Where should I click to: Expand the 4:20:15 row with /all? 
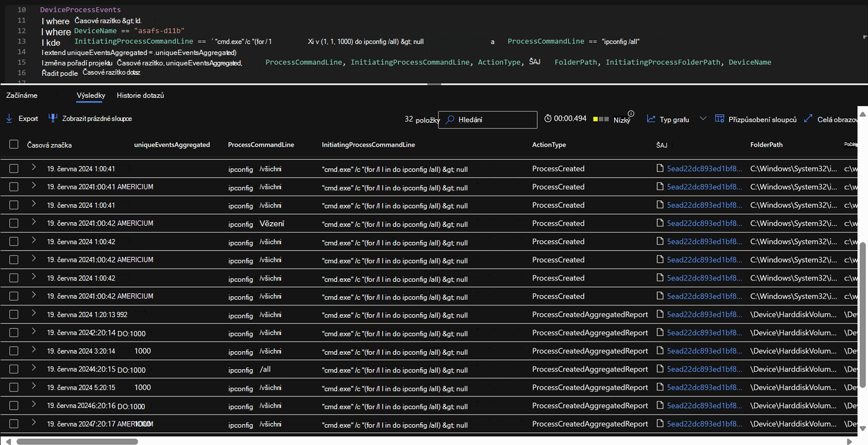[34, 369]
